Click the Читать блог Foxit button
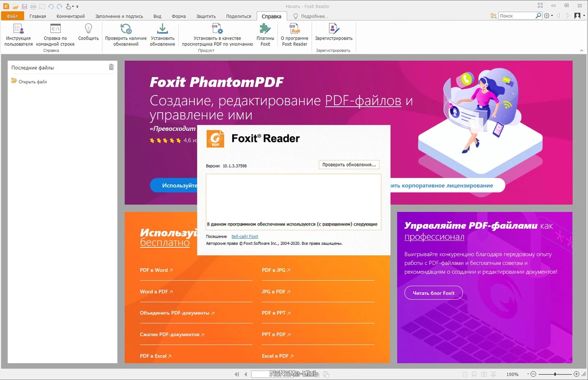The height and width of the screenshot is (380, 588). [434, 293]
